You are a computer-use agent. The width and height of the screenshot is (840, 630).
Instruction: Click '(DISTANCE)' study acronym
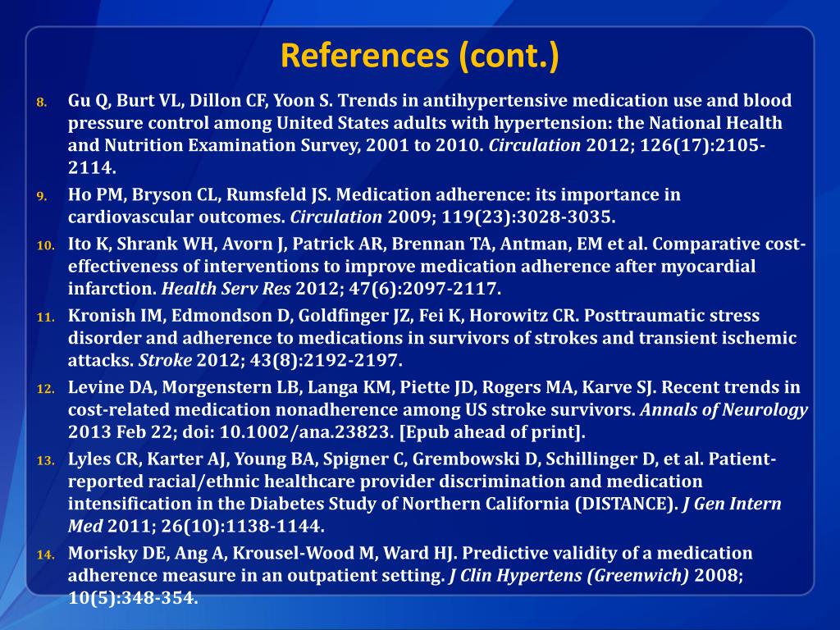point(626,504)
